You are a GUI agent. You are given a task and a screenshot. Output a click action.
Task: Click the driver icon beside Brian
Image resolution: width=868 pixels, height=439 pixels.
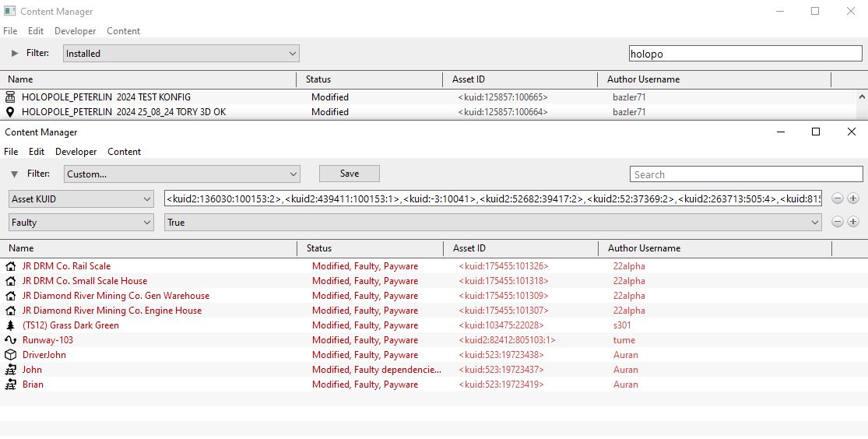click(10, 385)
